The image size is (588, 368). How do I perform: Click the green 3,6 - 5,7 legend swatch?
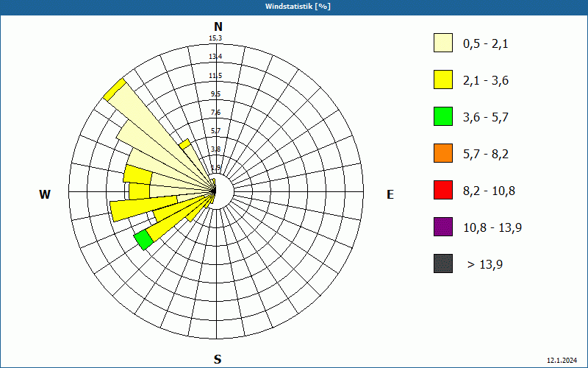coord(443,116)
